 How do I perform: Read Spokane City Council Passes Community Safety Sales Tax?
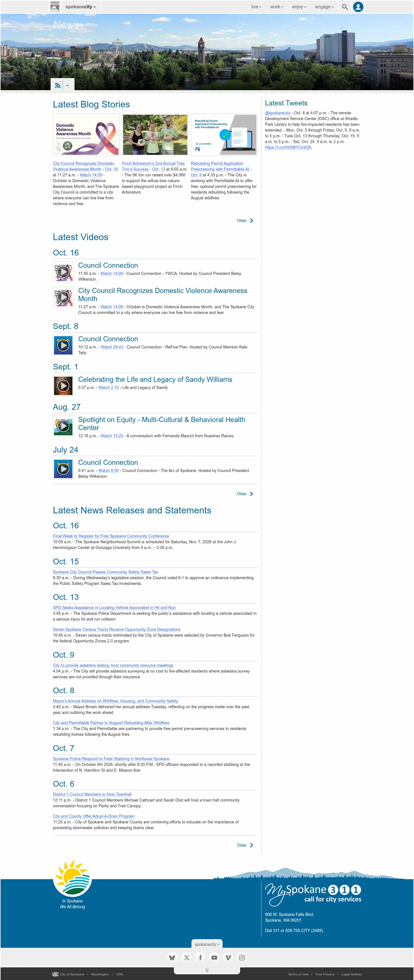click(x=106, y=572)
